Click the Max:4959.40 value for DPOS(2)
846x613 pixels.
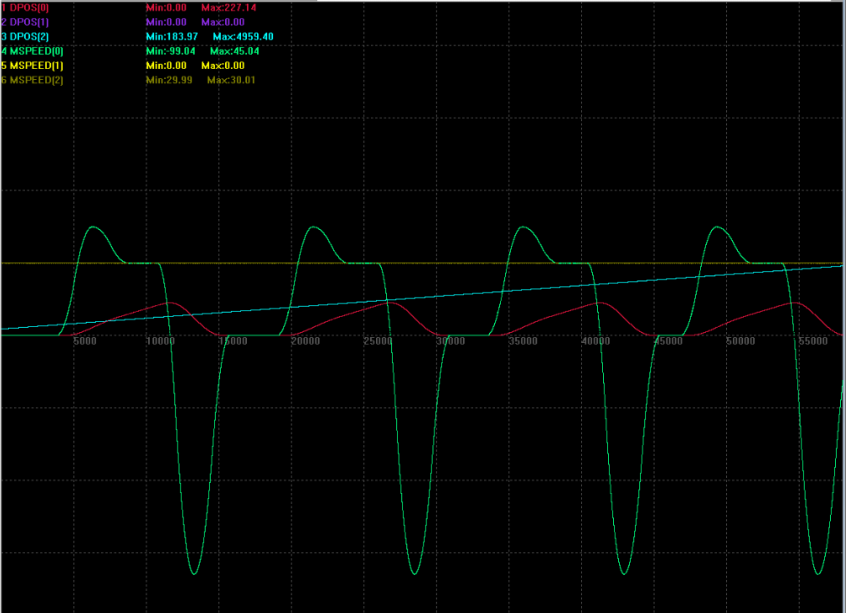click(x=243, y=36)
